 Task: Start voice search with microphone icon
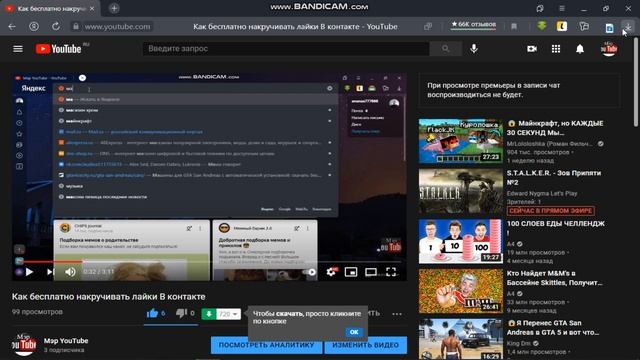tap(474, 49)
